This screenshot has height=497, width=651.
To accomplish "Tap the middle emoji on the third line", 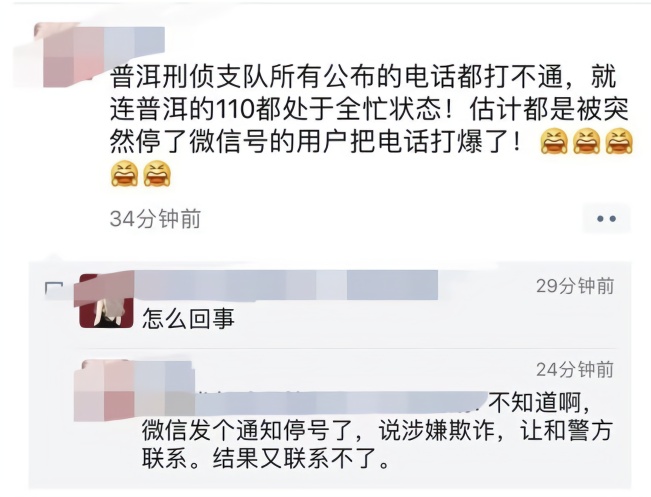I will (586, 142).
